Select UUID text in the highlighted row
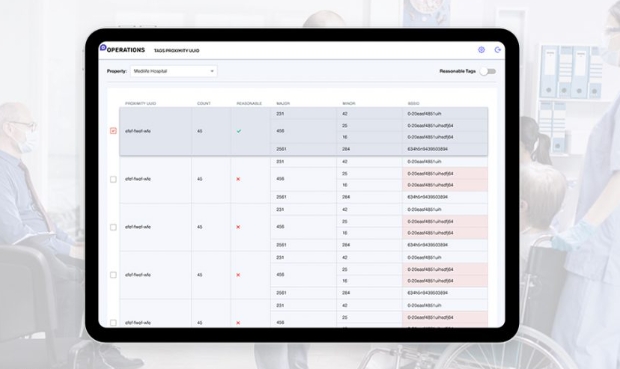Viewport: 620px width, 369px height. 138,131
